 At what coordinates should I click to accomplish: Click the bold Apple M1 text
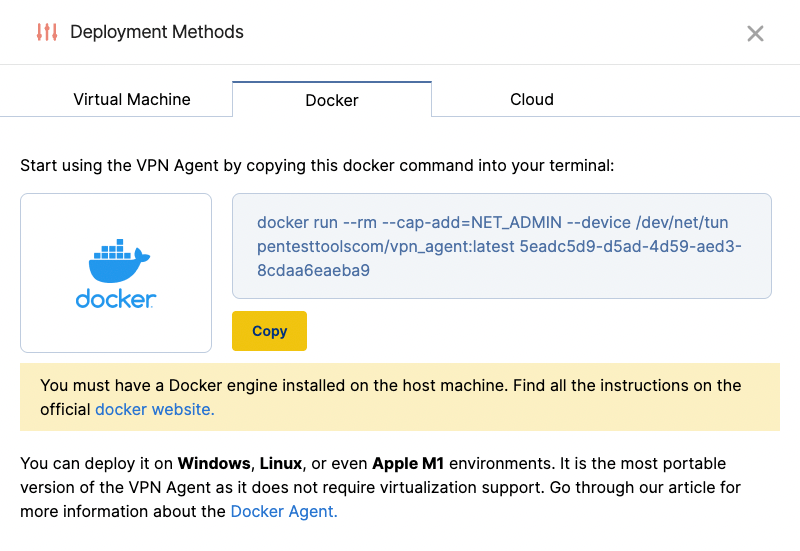click(x=408, y=463)
